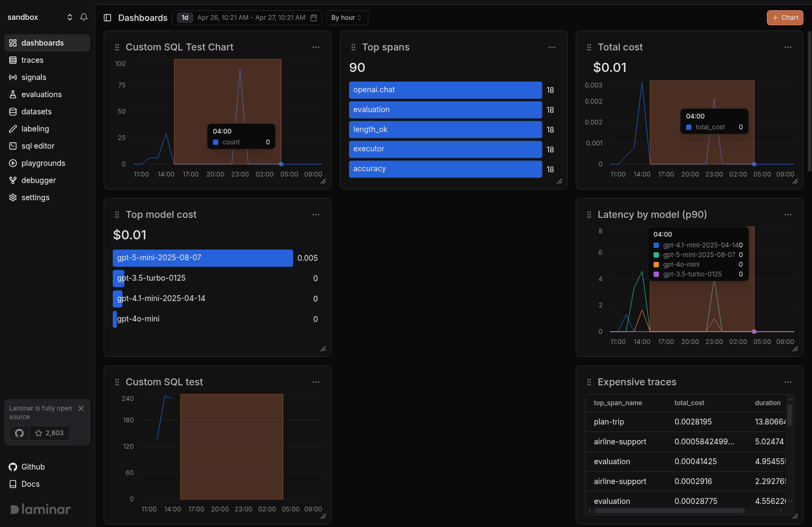The image size is (812, 527).
Task: Click the Expensive traces horizontal scrollbar
Action: (x=670, y=511)
